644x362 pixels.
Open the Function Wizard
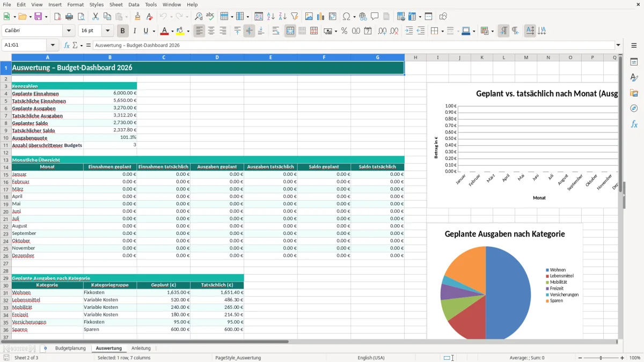click(67, 46)
